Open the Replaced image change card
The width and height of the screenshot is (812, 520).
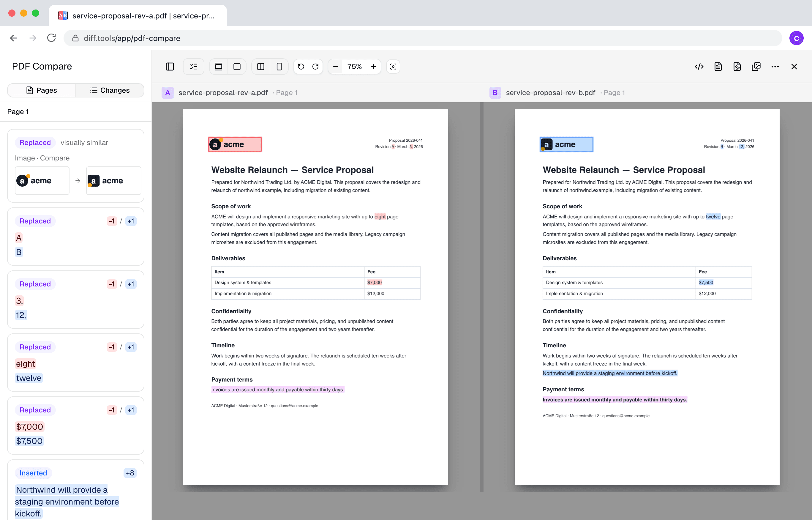tap(76, 166)
